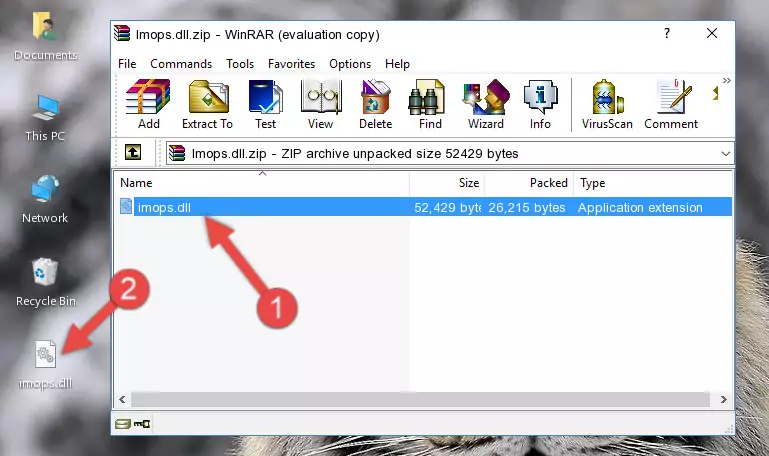
Task: Click the horizontal scrollbar right arrow
Action: pyautogui.click(x=723, y=399)
